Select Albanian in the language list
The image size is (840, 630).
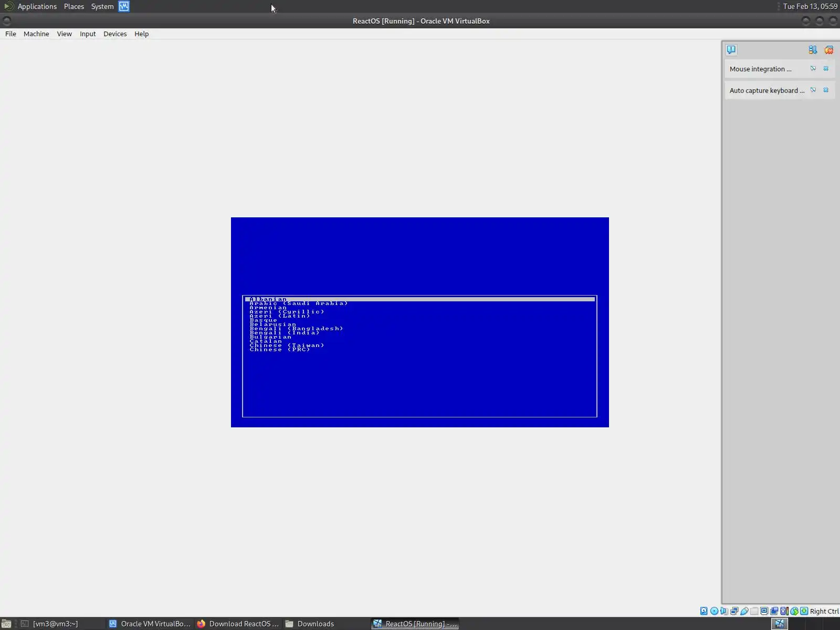[x=420, y=299]
